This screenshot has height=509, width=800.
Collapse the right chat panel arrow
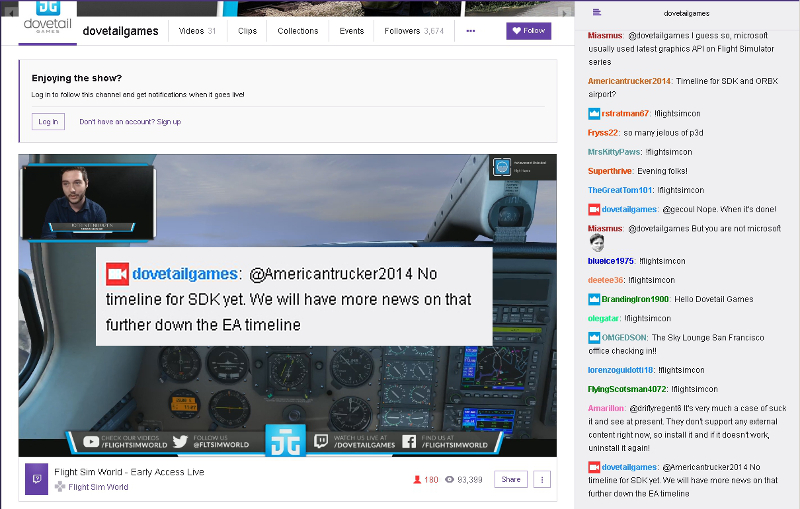pyautogui.click(x=564, y=13)
